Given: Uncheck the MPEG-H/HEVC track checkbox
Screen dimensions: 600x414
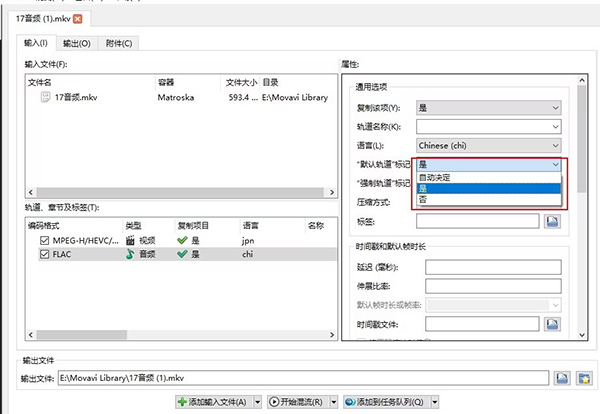Looking at the screenshot, I should [42, 241].
